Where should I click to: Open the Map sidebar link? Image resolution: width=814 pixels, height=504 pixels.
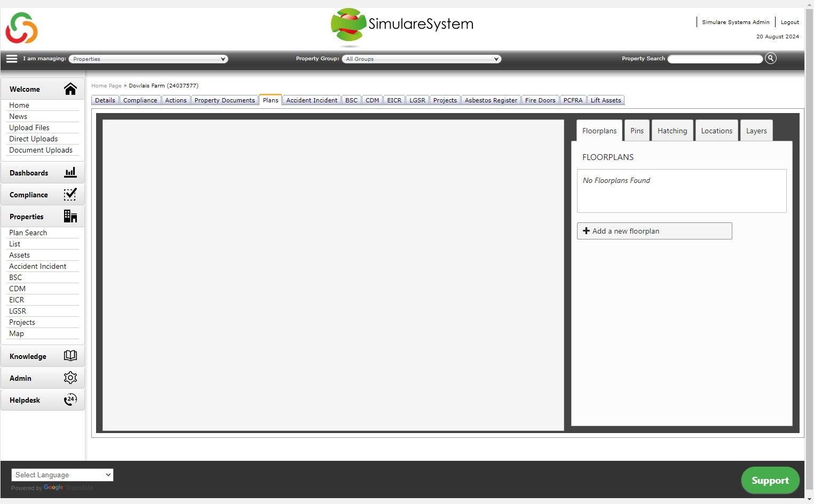coord(17,333)
